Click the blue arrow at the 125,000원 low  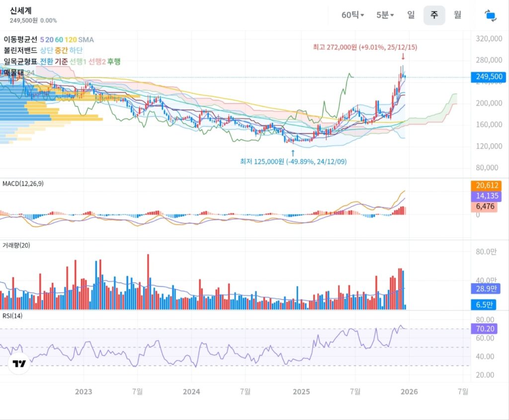point(292,152)
